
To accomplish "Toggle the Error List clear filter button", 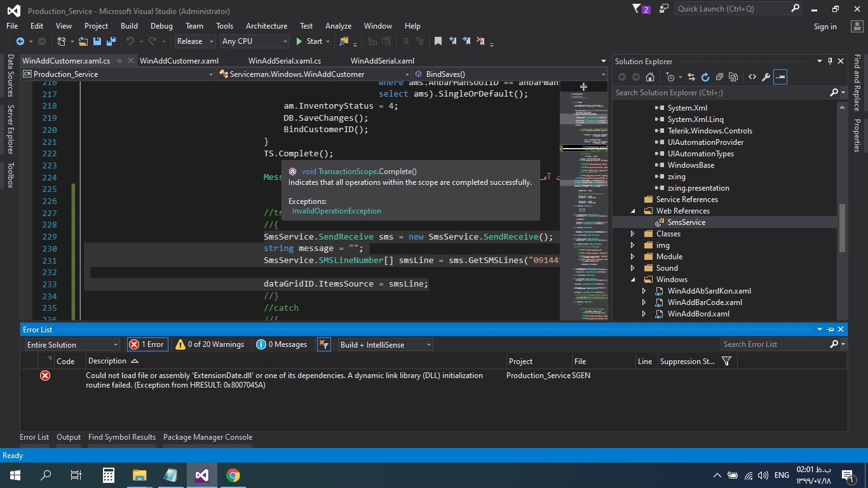I will pyautogui.click(x=323, y=344).
